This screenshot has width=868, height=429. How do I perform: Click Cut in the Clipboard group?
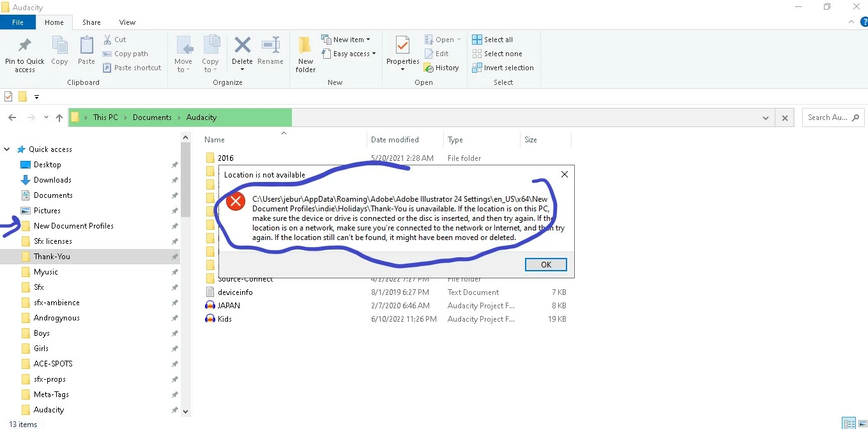(114, 40)
